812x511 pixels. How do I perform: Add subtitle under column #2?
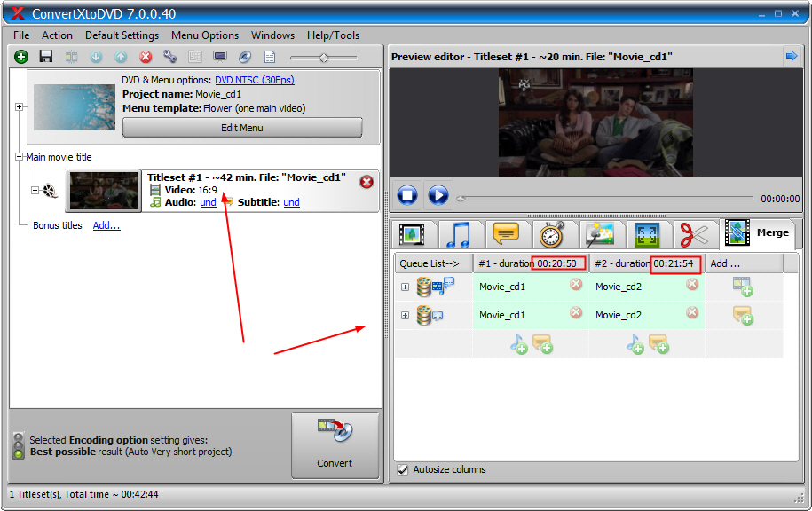click(x=658, y=344)
